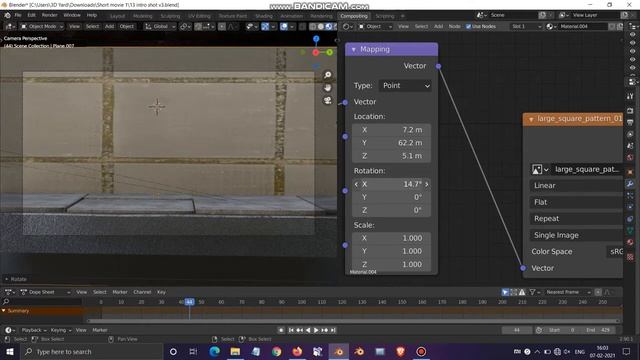640x360 pixels.
Task: Open the Repeat extension dropdown
Action: pyautogui.click(x=576, y=219)
